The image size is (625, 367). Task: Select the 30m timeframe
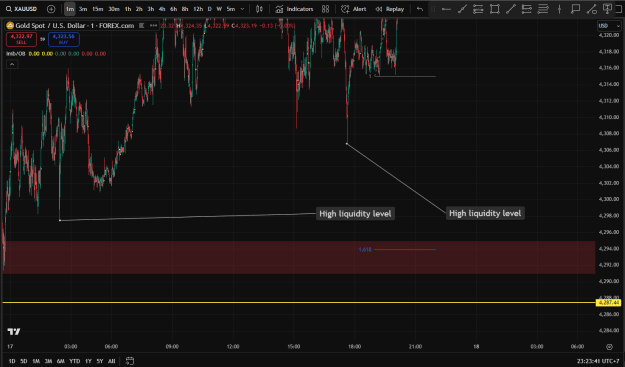[114, 9]
